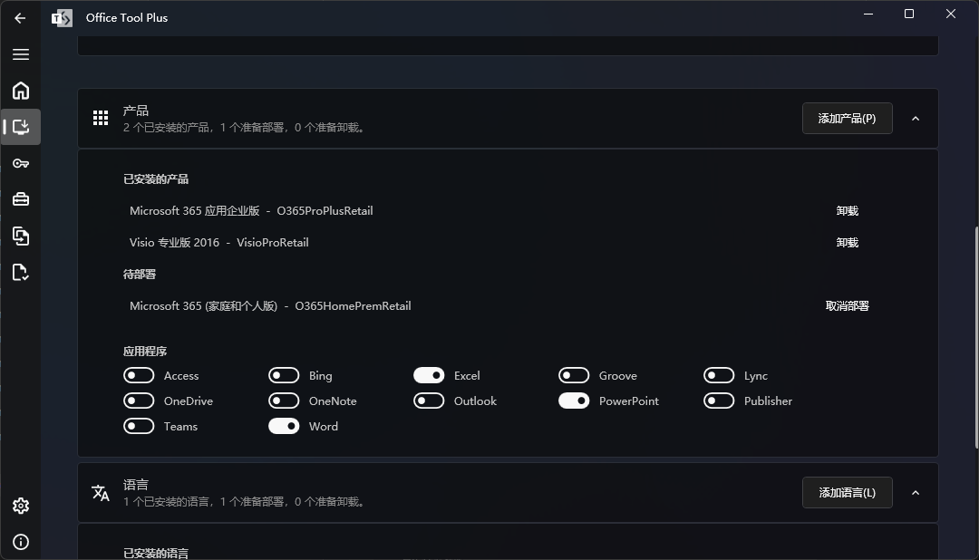Close the Office Tool Plus window
The image size is (979, 560).
coord(951,14)
